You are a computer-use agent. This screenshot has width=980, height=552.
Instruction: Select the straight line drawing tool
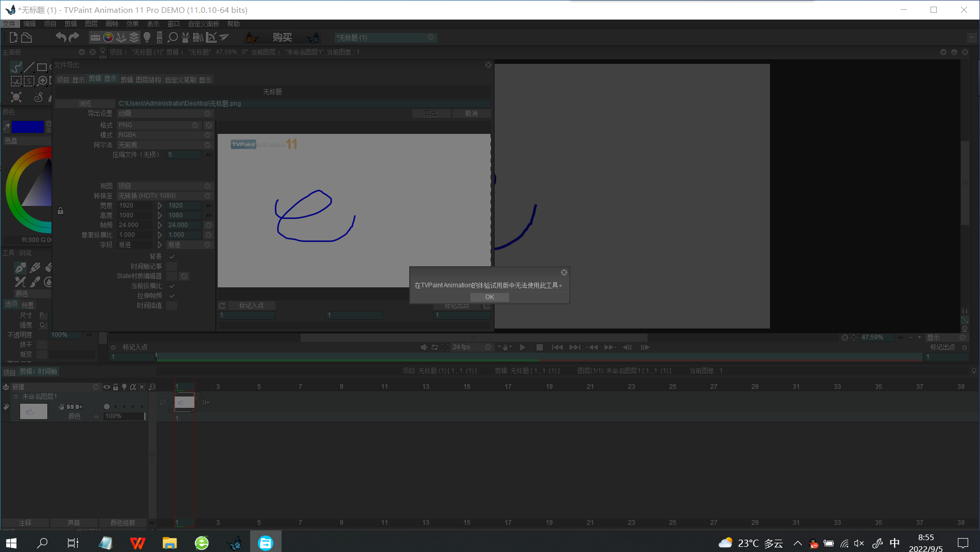29,67
